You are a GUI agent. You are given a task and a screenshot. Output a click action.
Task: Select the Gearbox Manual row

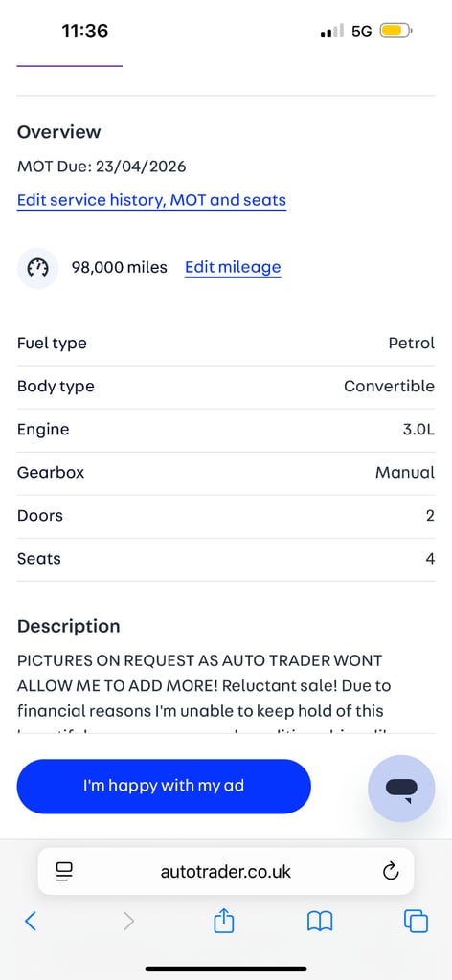[x=226, y=473]
